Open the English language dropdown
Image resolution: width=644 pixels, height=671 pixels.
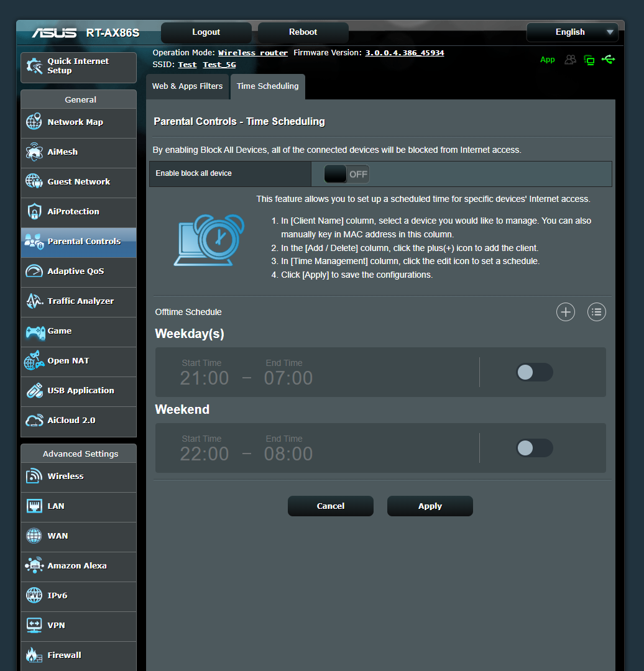pos(572,32)
